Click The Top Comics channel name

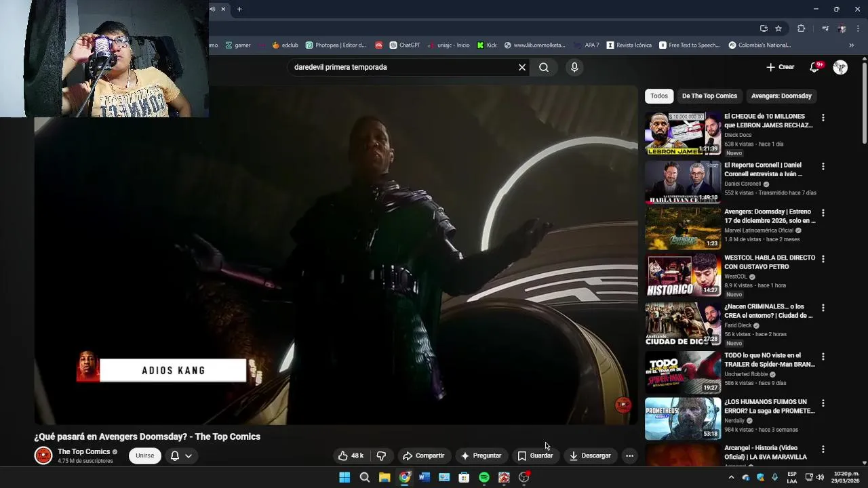[83, 451]
